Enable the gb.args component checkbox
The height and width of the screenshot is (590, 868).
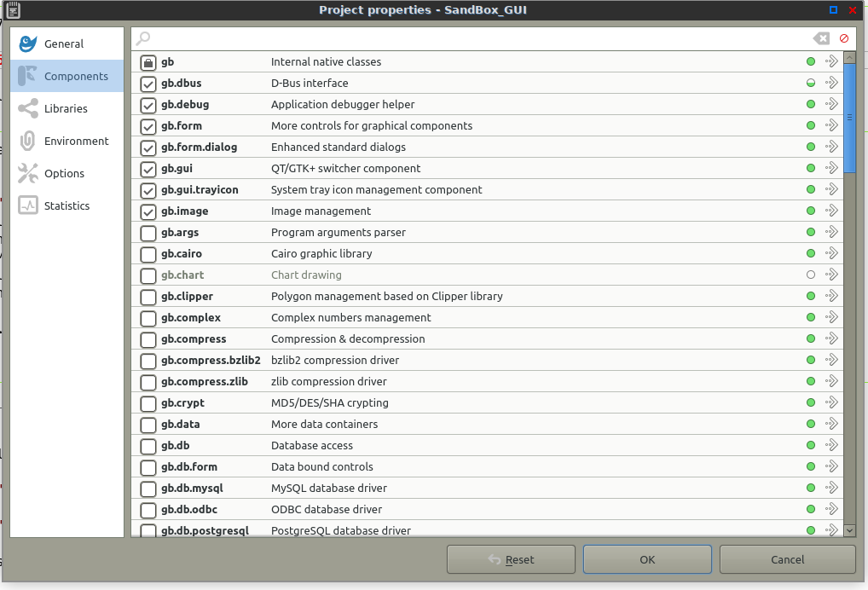pos(148,233)
